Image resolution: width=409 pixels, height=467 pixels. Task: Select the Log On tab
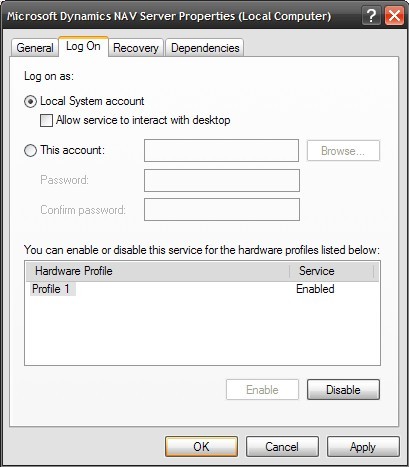point(83,46)
